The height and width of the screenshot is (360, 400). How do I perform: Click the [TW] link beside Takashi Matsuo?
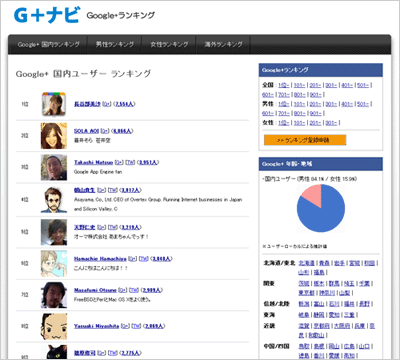pyautogui.click(x=130, y=162)
